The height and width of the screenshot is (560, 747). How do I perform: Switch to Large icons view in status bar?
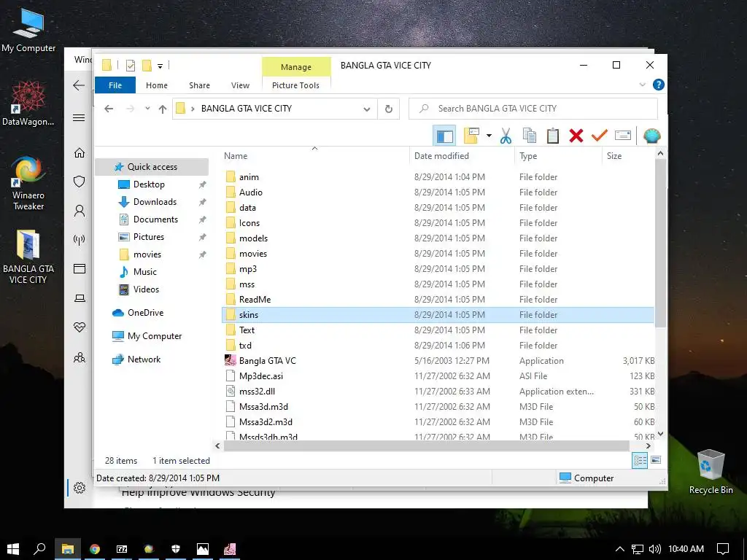[x=656, y=460]
